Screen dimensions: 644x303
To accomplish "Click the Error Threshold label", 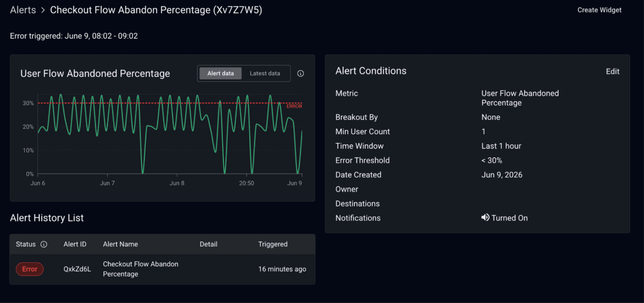I will coord(362,161).
